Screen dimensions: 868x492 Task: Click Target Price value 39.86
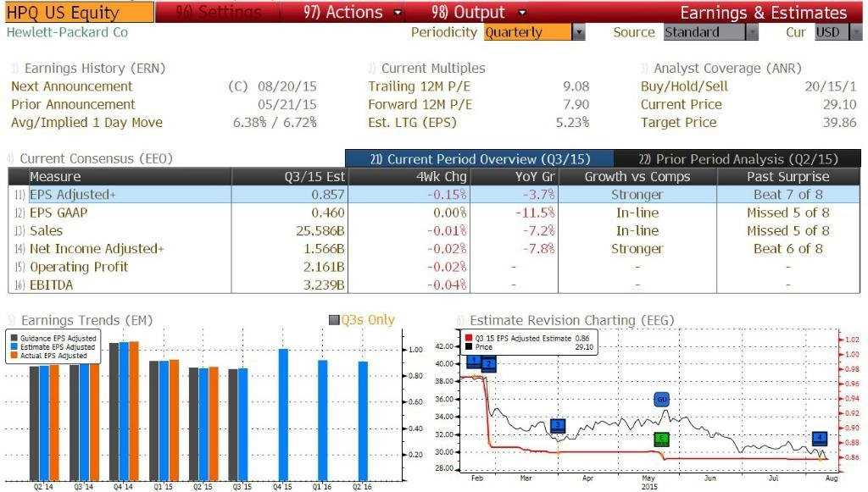(x=839, y=122)
